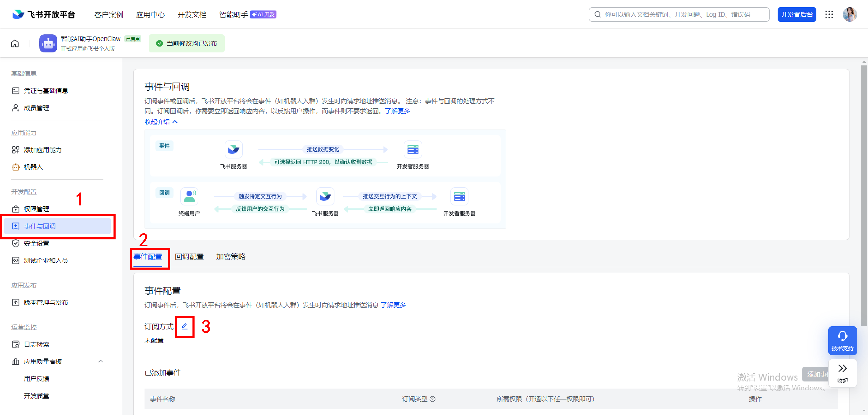Edit the 订阅方式 with the pencil icon
Viewport: 868px width, 415px height.
(x=184, y=326)
